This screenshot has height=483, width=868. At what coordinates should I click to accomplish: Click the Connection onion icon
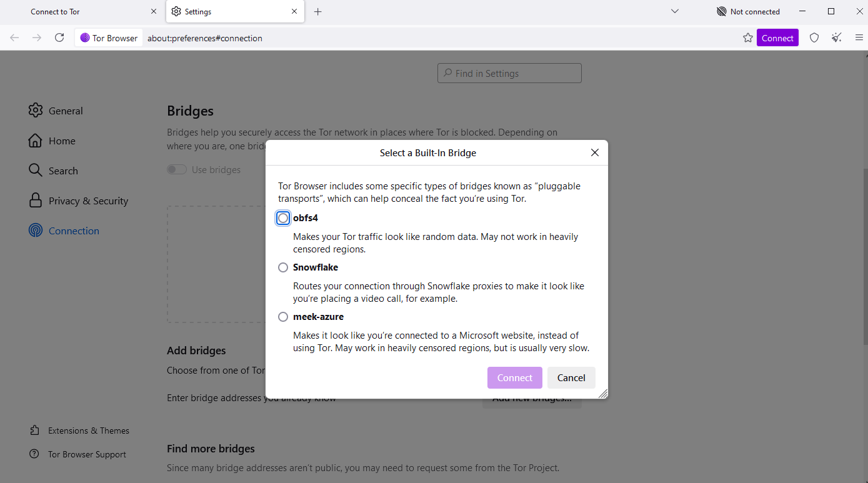[36, 231]
